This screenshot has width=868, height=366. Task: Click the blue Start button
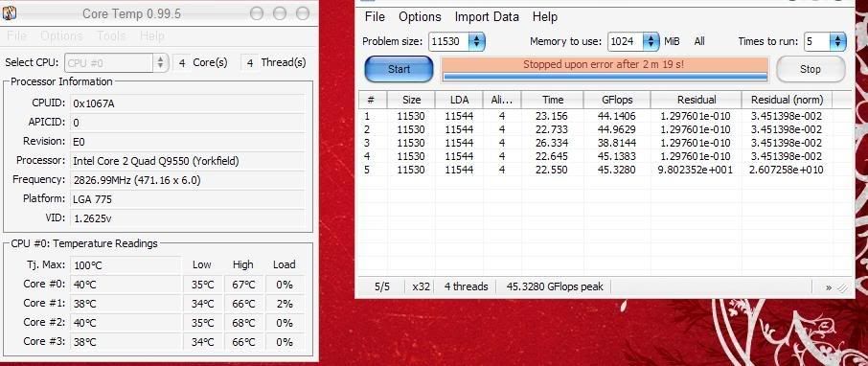tap(399, 69)
